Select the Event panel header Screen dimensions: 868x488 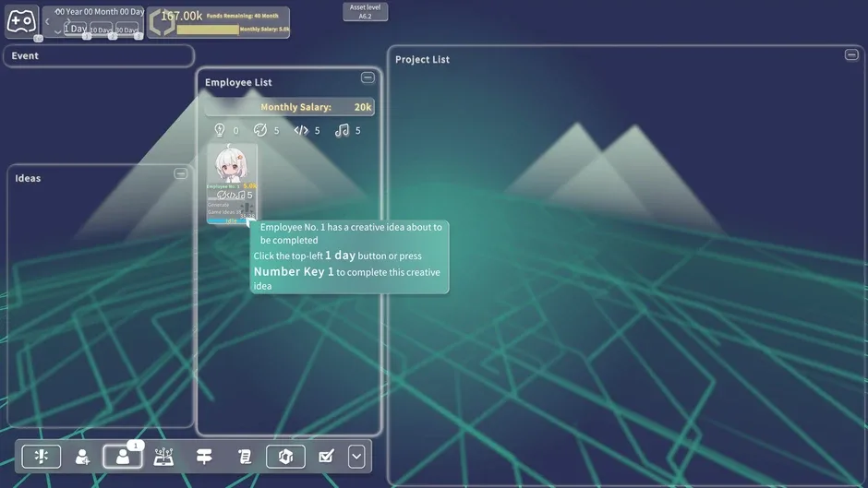click(99, 56)
